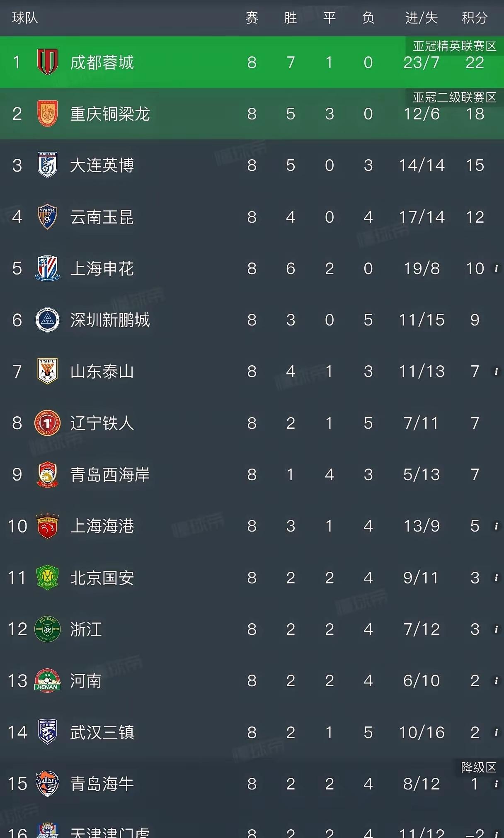504x838 pixels.
Task: Show points info icon for 上海申花
Action: click(x=496, y=268)
